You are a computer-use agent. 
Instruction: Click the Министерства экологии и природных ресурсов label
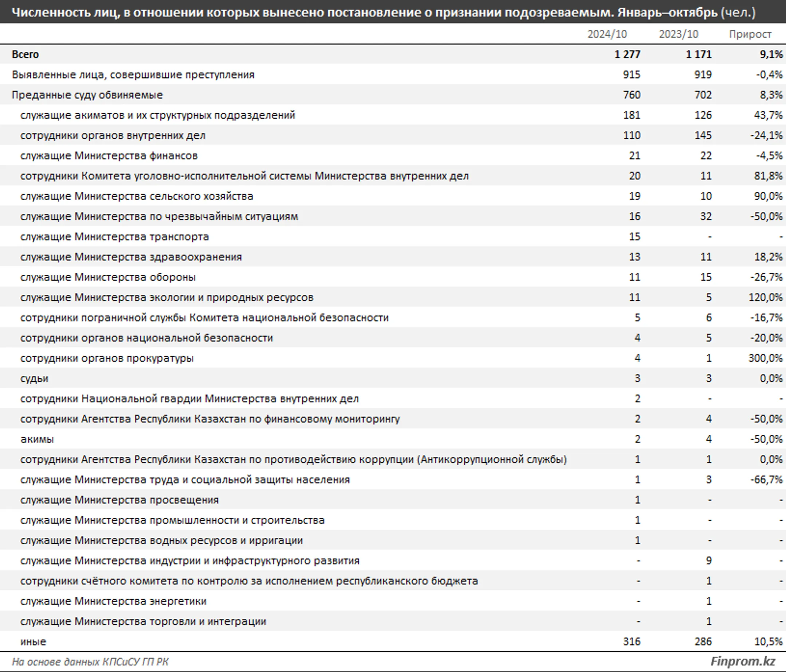(167, 298)
